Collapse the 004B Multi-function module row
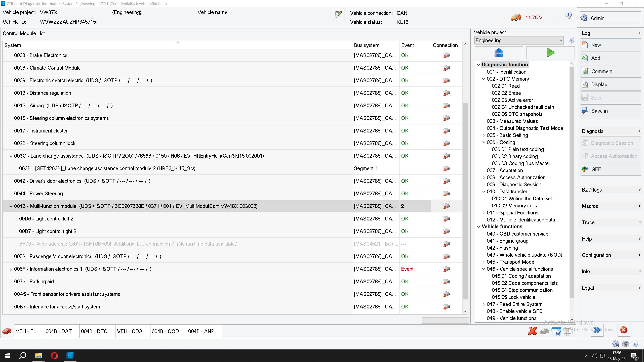644x362 pixels. [x=11, y=206]
